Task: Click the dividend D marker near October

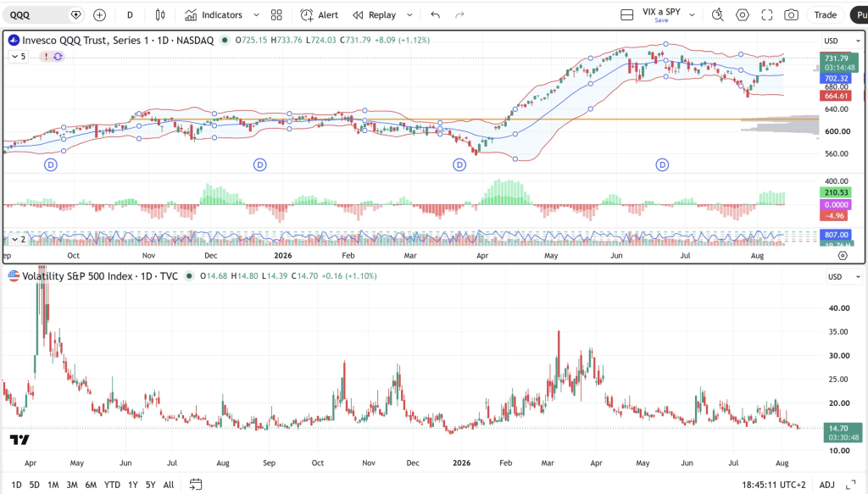Action: point(51,164)
